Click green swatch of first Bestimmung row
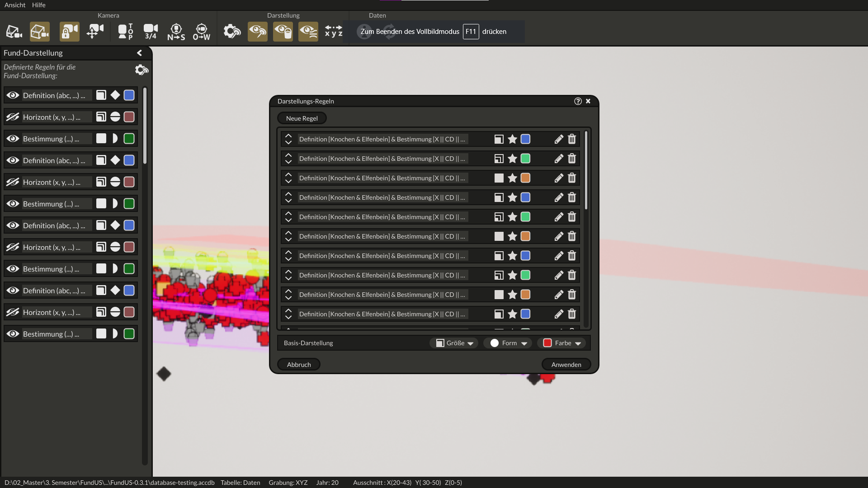Screen dimensions: 868x488 tap(129, 139)
